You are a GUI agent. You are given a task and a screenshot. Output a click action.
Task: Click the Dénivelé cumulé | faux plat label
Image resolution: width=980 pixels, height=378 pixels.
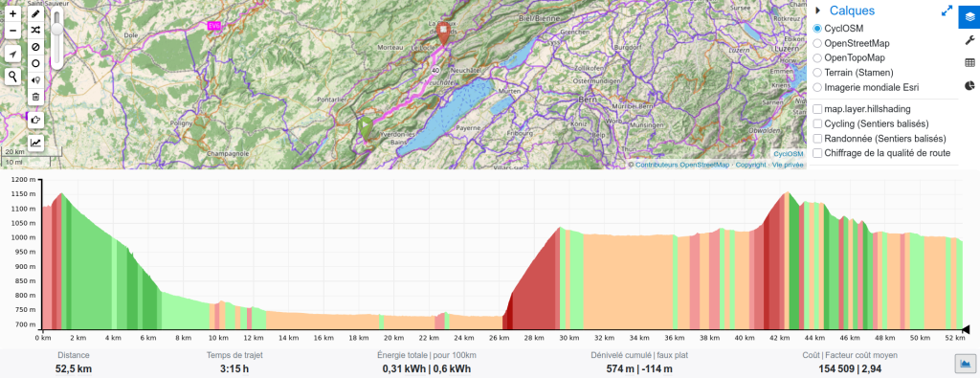(x=639, y=355)
